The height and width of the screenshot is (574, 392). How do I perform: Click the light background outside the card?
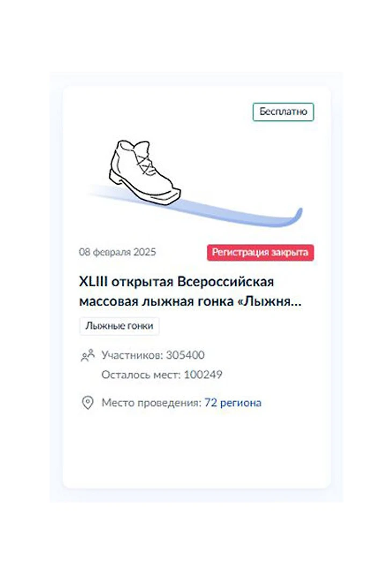tap(197, 37)
